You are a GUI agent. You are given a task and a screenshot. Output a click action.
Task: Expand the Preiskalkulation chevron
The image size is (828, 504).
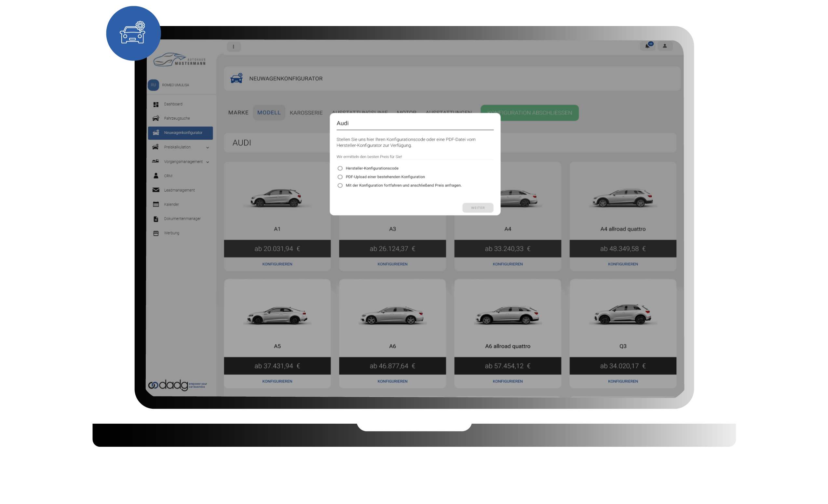pos(208,148)
